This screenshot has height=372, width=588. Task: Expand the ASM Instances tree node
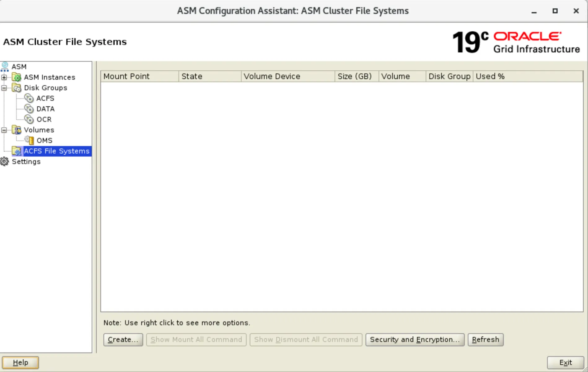click(x=4, y=77)
